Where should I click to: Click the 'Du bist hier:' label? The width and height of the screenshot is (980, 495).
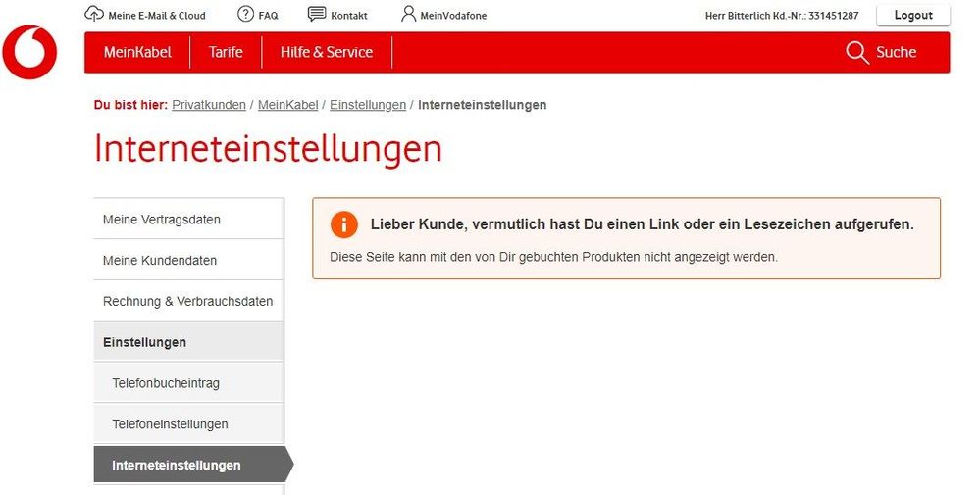pos(130,105)
